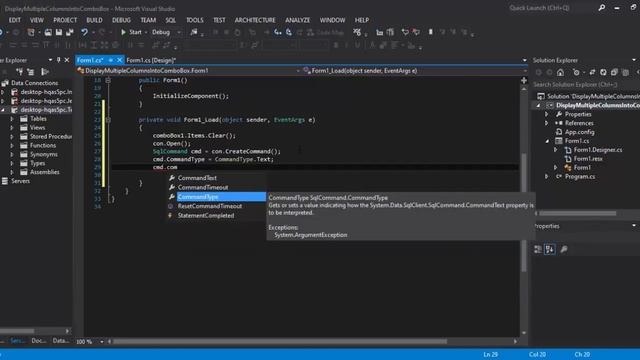Open the EDIT menu
Image resolution: width=640 pixels, height=360 pixels.
pos(15,20)
